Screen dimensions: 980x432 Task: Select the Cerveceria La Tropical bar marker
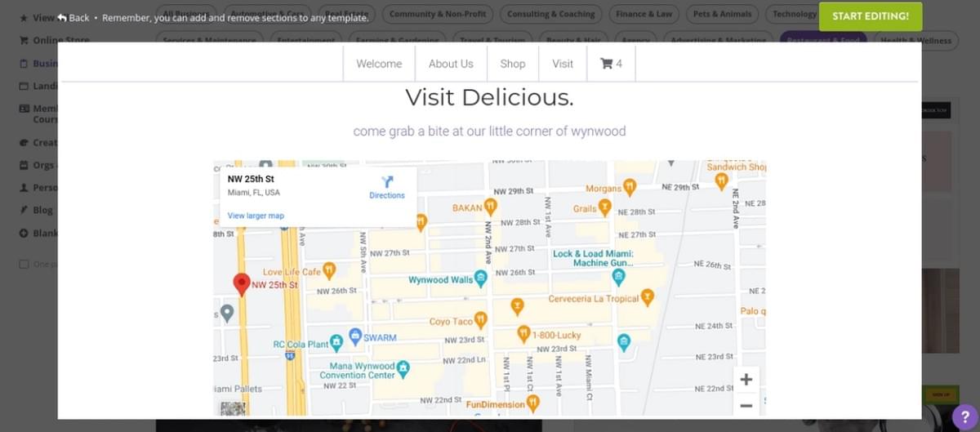pos(648,297)
